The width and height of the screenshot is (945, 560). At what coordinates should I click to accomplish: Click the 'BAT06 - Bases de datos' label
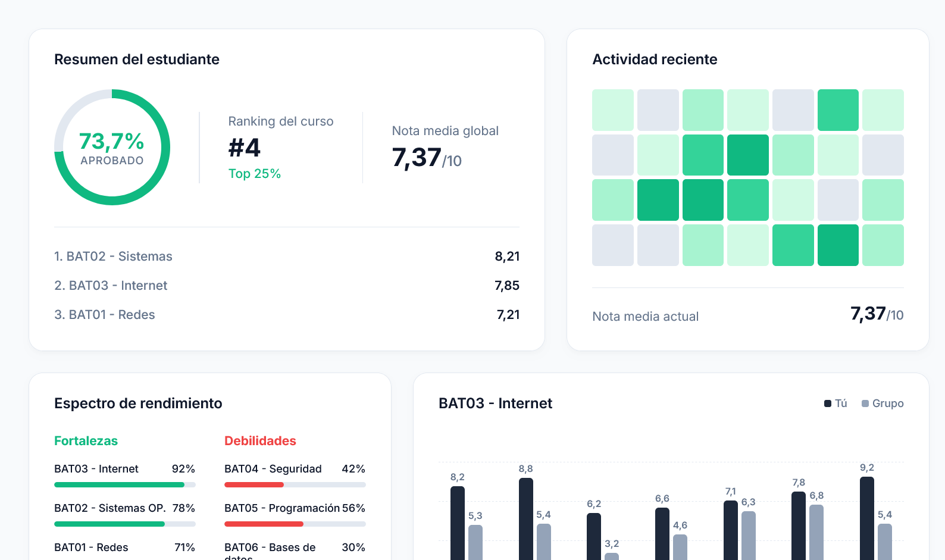[x=270, y=552]
